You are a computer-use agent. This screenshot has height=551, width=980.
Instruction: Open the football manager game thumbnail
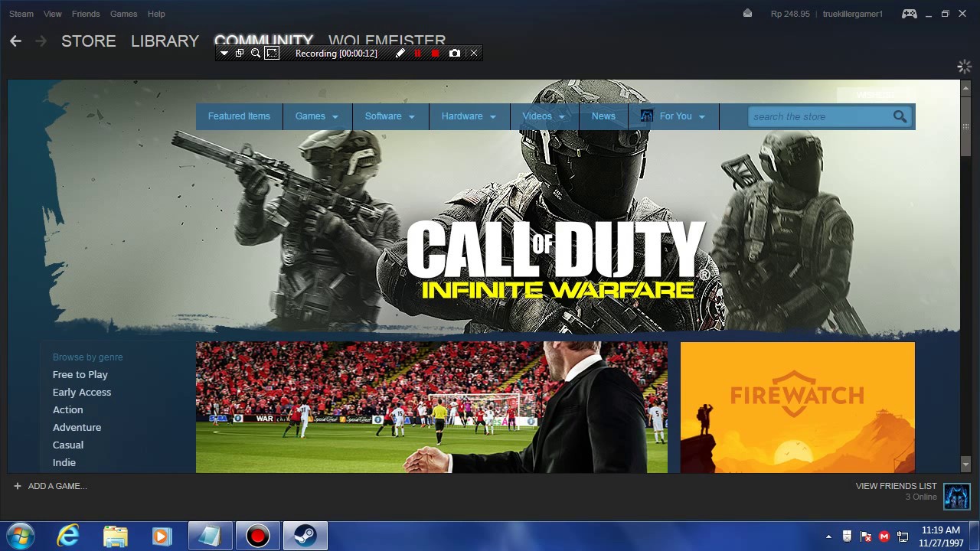[432, 407]
